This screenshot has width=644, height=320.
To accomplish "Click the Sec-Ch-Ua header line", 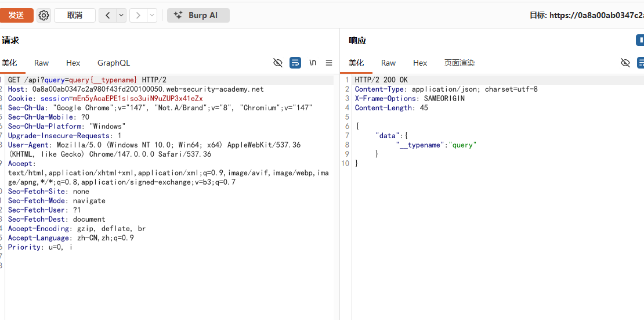I will tap(160, 108).
